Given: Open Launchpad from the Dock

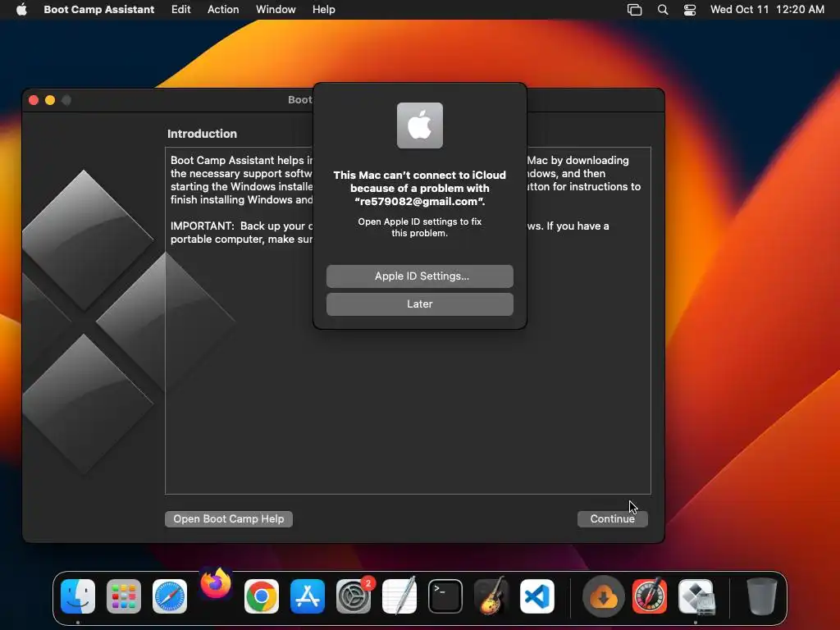Looking at the screenshot, I should [124, 596].
